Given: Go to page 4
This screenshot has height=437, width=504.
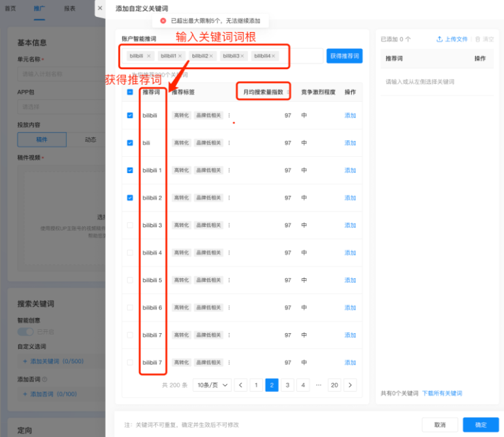Looking at the screenshot, I should point(303,385).
